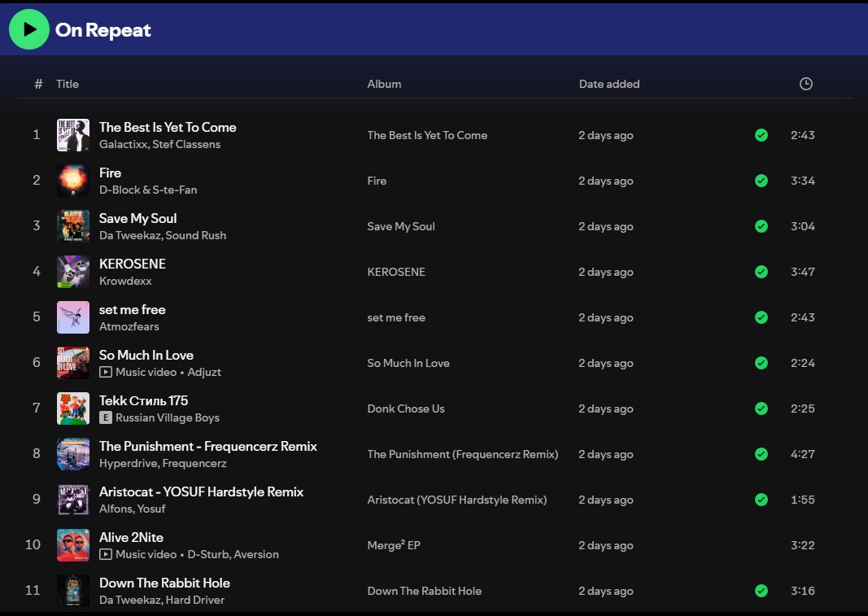This screenshot has height=616, width=868.
Task: Open album Down The Rabbit Hole
Action: pyautogui.click(x=424, y=591)
